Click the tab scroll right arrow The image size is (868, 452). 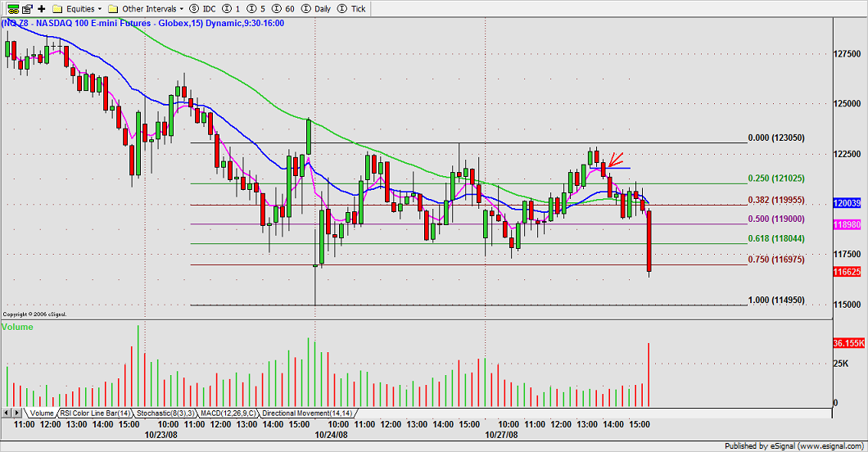click(x=17, y=413)
